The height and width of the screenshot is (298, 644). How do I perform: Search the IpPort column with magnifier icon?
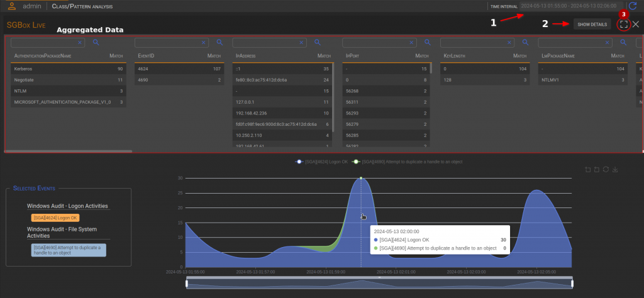428,42
